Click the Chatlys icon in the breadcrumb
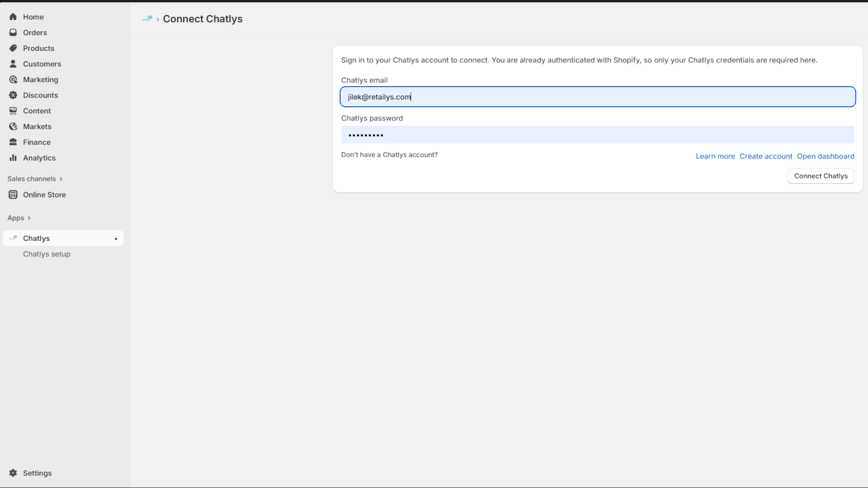868x488 pixels. (x=146, y=18)
